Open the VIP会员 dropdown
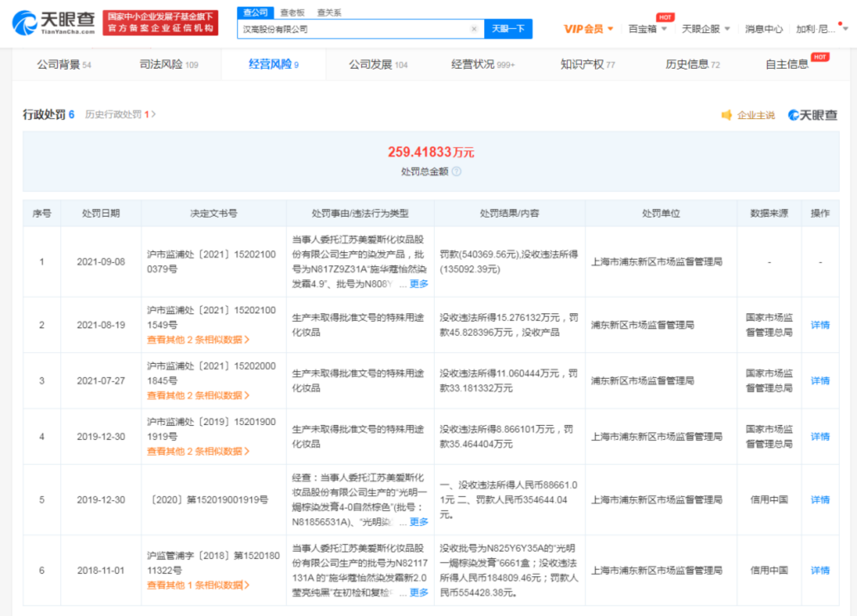This screenshot has width=857, height=616. [x=588, y=29]
